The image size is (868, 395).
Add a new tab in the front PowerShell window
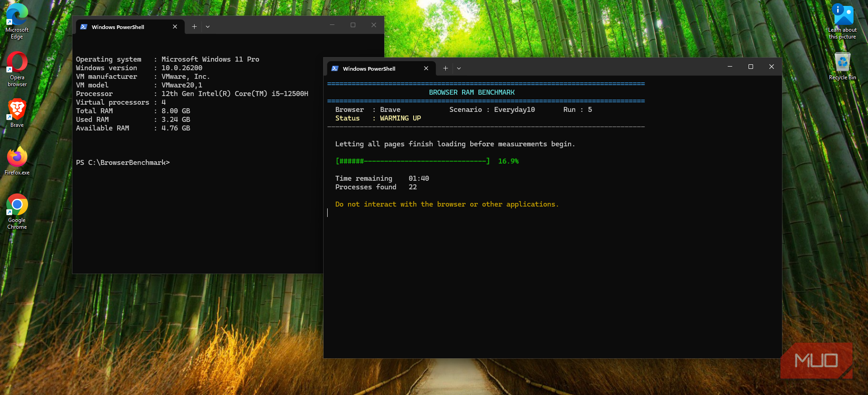click(x=445, y=68)
